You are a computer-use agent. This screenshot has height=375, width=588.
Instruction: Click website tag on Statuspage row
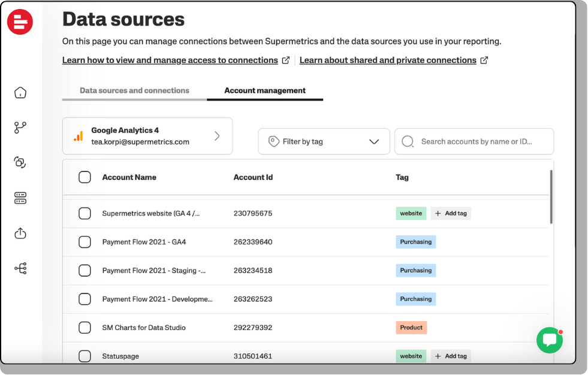point(411,356)
